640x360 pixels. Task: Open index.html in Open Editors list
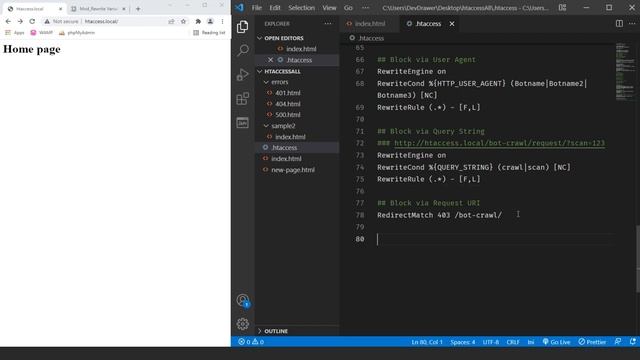(x=301, y=49)
